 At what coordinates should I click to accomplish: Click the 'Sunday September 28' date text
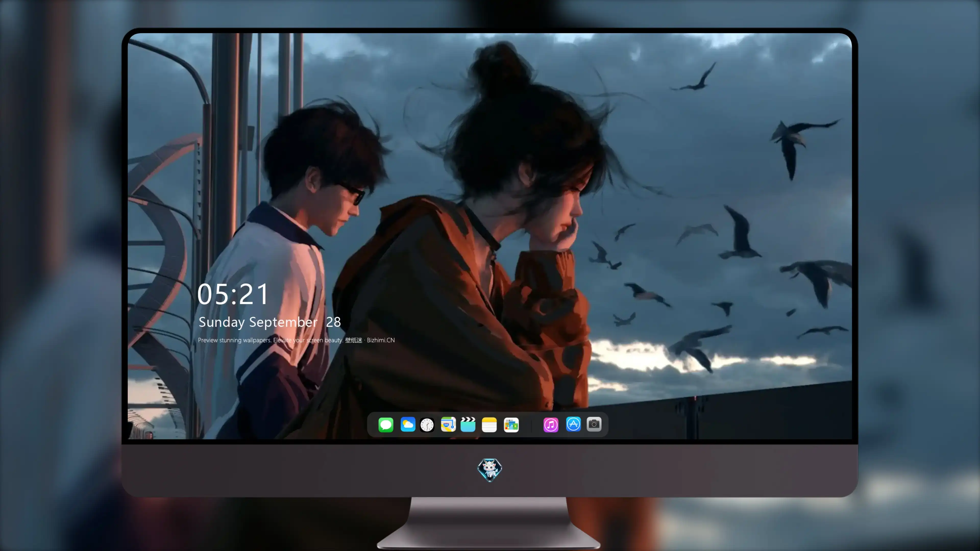pyautogui.click(x=270, y=322)
